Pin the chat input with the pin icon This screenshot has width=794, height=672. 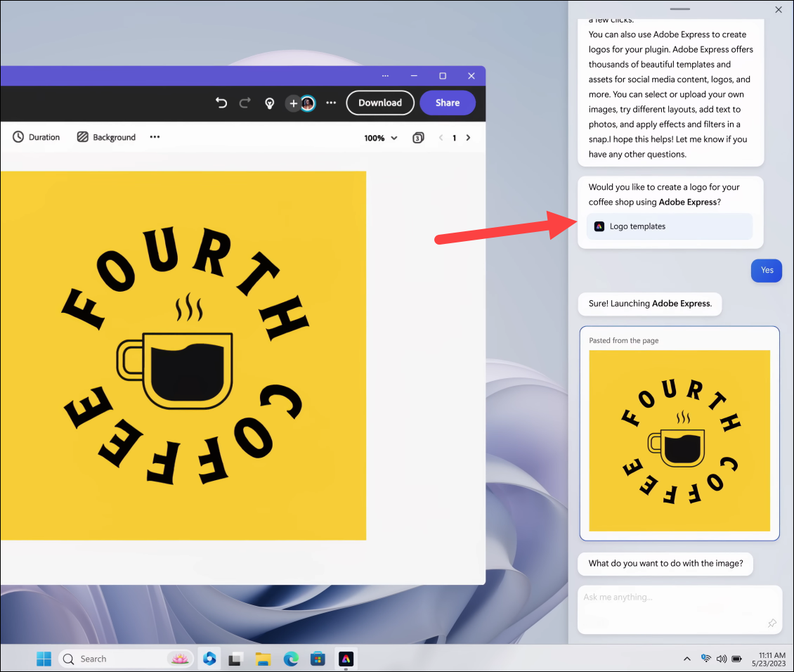pos(772,623)
